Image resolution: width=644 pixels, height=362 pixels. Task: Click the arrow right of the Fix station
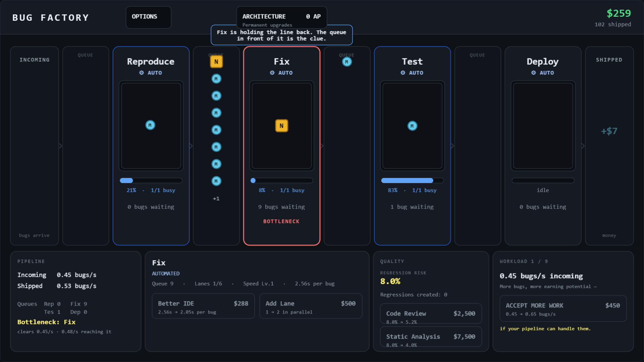pos(322,146)
